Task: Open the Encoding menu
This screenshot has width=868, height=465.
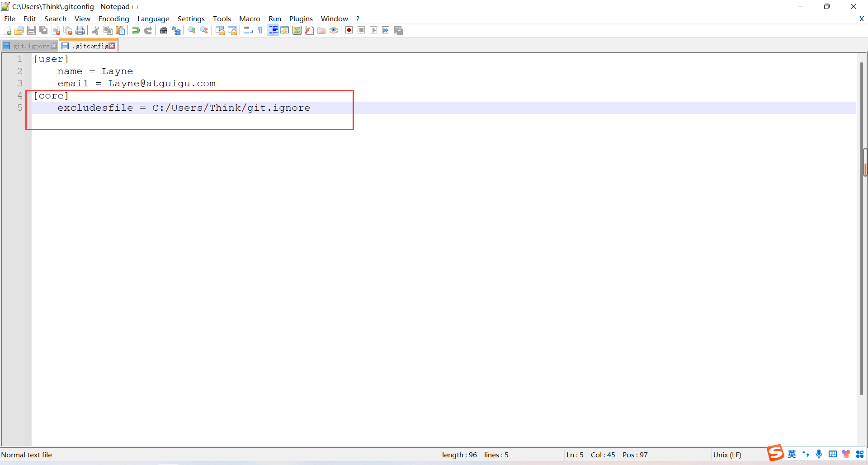Action: pyautogui.click(x=114, y=19)
